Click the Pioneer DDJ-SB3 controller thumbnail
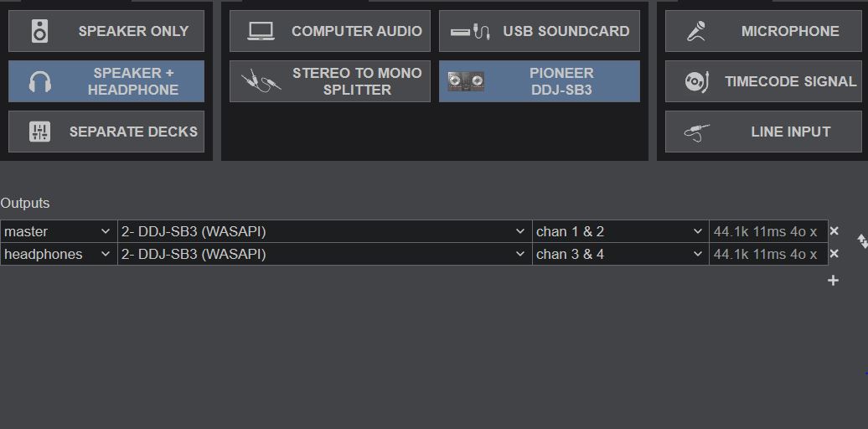This screenshot has width=868, height=429. (466, 81)
